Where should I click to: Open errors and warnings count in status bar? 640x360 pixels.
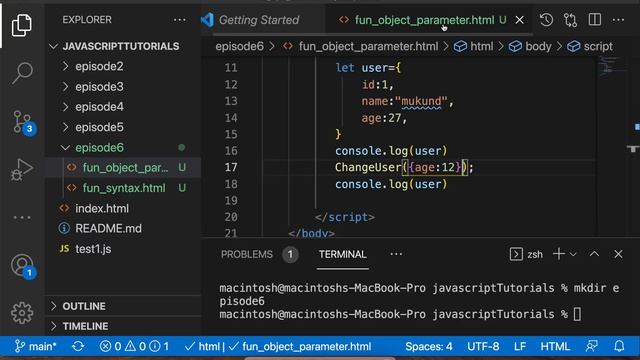click(134, 347)
